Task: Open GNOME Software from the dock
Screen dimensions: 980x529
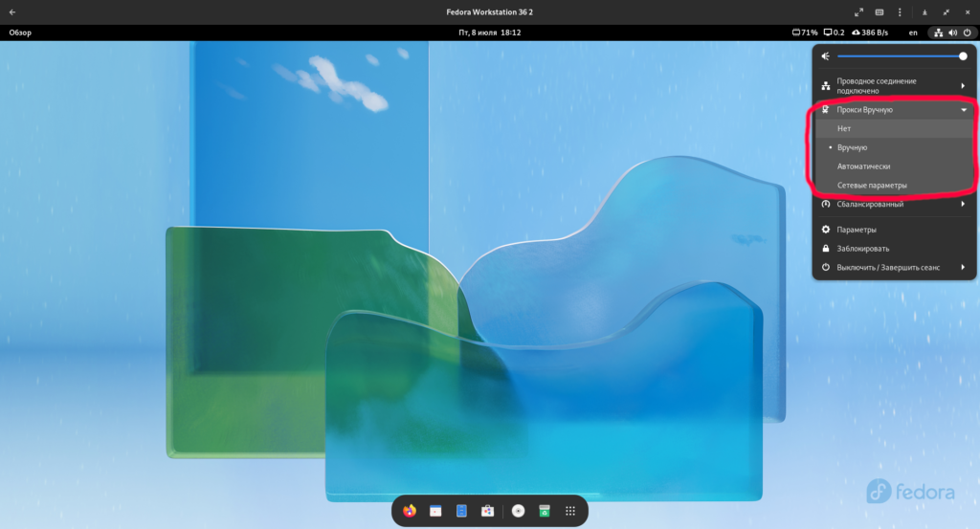Action: (486, 511)
